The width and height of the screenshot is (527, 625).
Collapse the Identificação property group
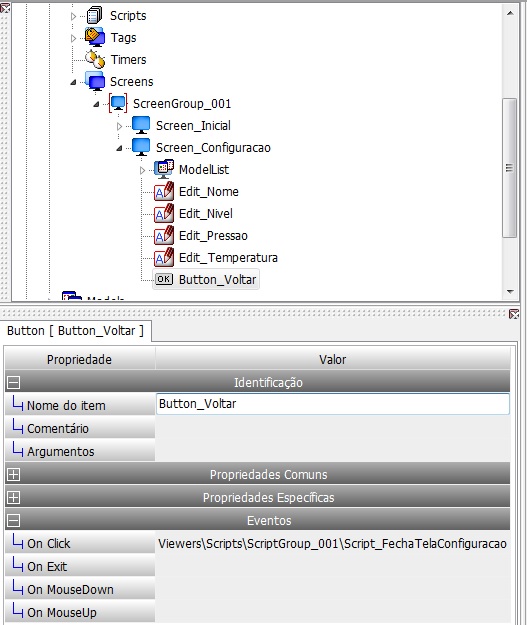coord(14,383)
